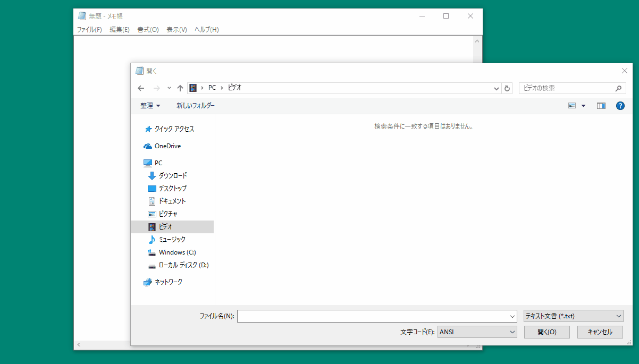Screen dimensions: 639x364
Task: Open ドキュメント folder in sidebar
Action: [x=172, y=201]
